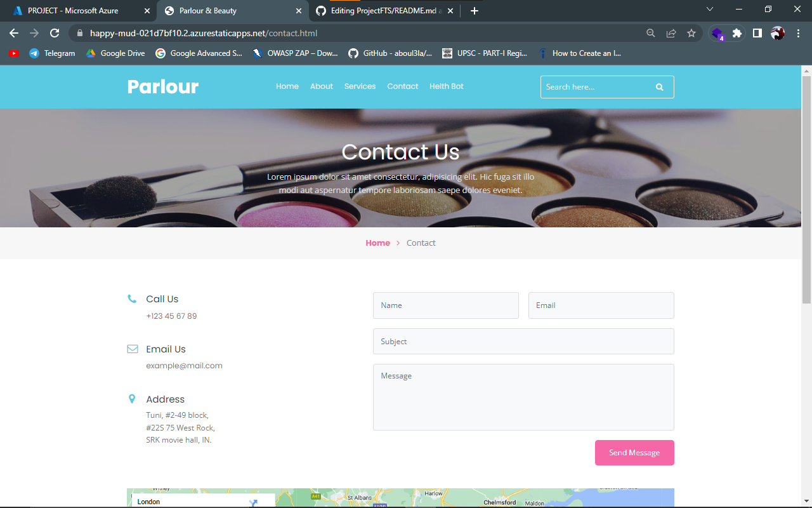This screenshot has height=508, width=812.
Task: Open the tab search chevron
Action: coord(709,10)
